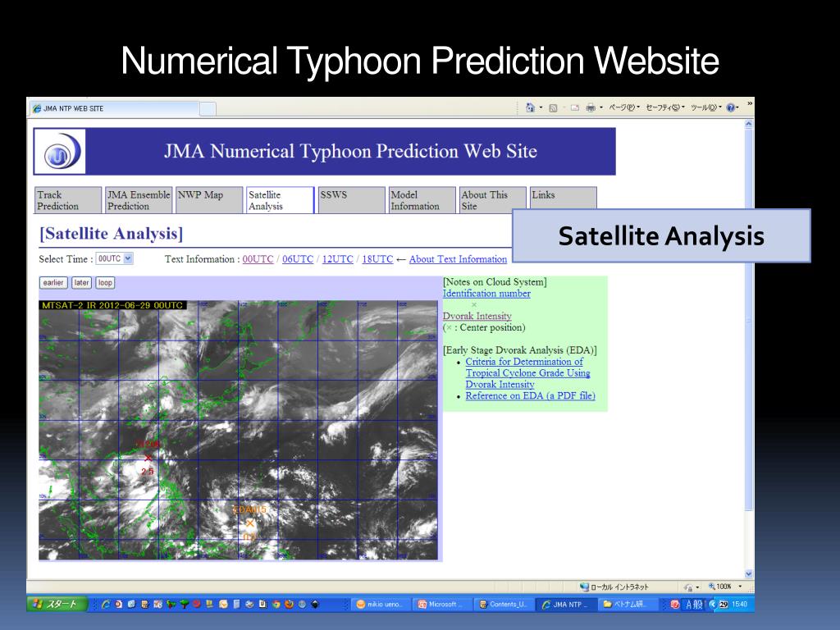This screenshot has width=840, height=630.
Task: Open the ベトナム研 folder taskbar button
Action: point(628,605)
